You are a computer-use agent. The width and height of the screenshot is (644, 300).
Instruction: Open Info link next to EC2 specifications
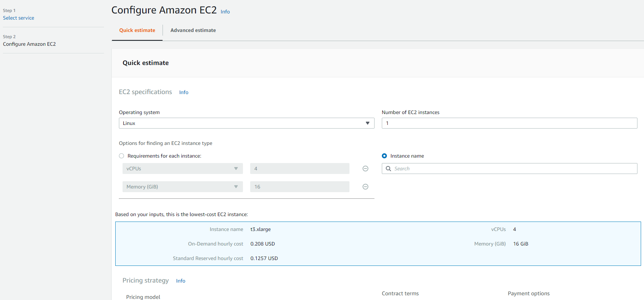point(184,92)
